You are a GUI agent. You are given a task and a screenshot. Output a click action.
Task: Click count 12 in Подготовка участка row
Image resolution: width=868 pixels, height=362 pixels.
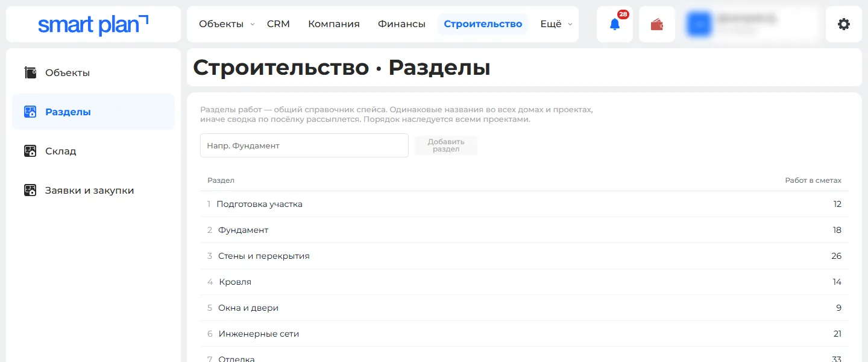837,204
